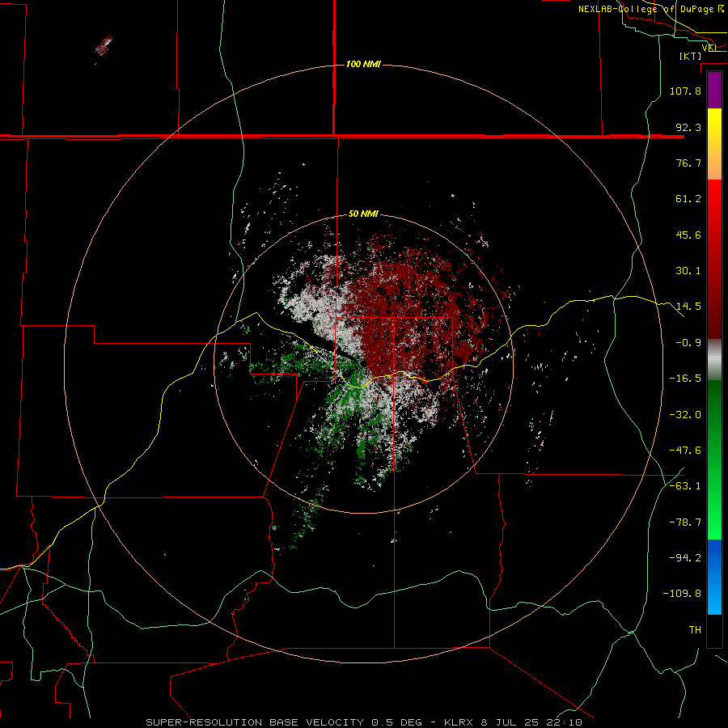This screenshot has height=728, width=728.
Task: Click the [KT] units label
Action: tap(691, 56)
